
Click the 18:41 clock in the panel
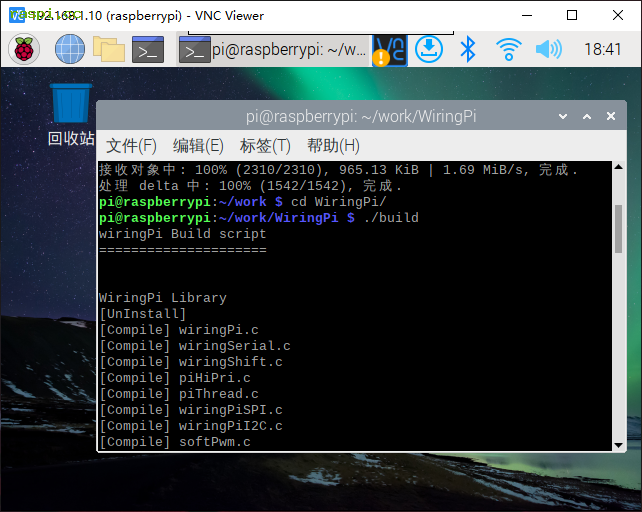click(602, 49)
